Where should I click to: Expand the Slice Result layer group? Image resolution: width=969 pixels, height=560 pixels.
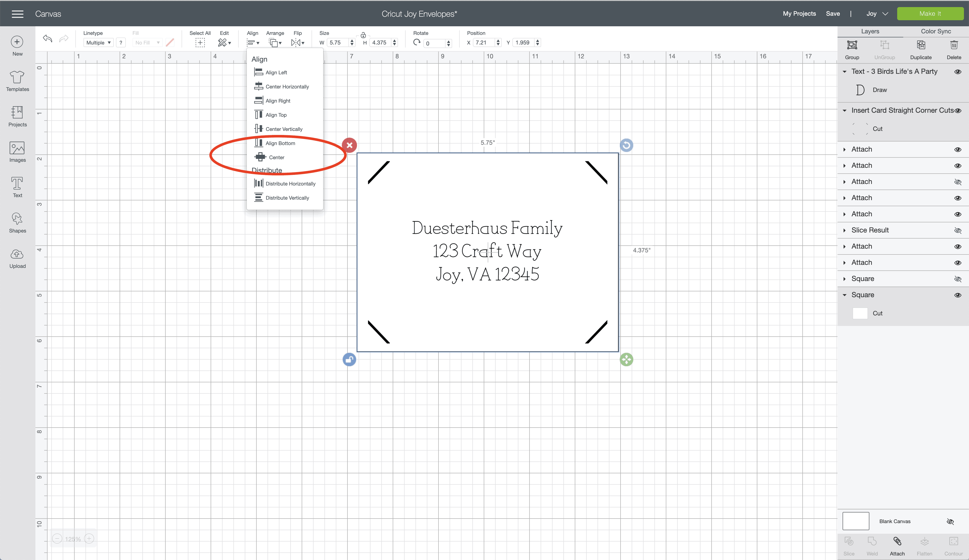[x=844, y=230]
